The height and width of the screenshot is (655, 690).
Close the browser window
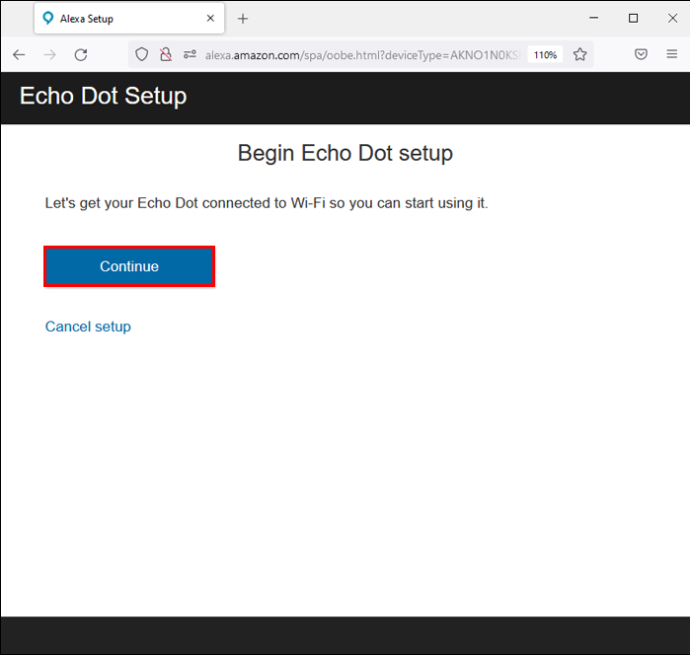[x=672, y=18]
